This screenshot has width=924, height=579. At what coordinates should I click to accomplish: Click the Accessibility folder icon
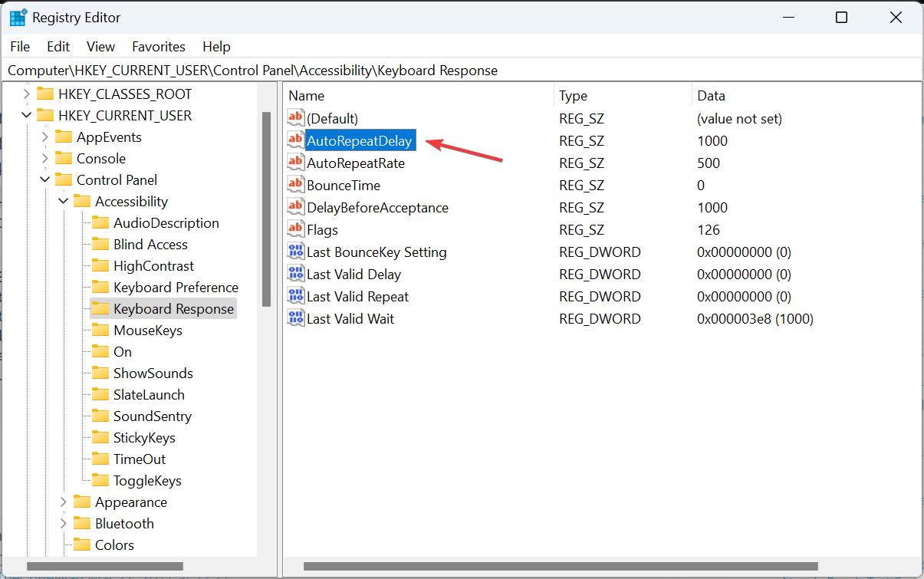82,202
